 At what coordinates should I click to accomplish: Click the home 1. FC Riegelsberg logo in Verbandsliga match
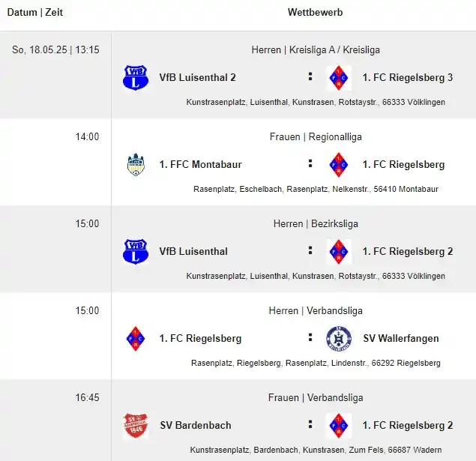tap(136, 338)
